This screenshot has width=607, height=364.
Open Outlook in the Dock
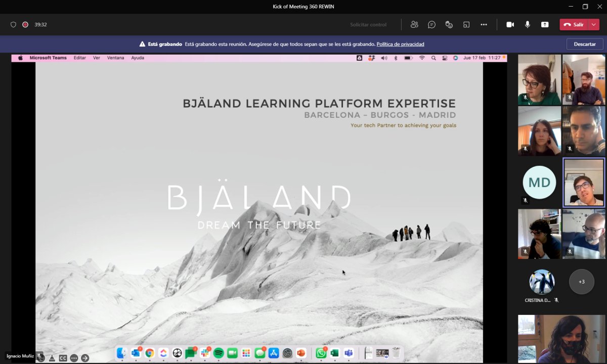click(136, 353)
